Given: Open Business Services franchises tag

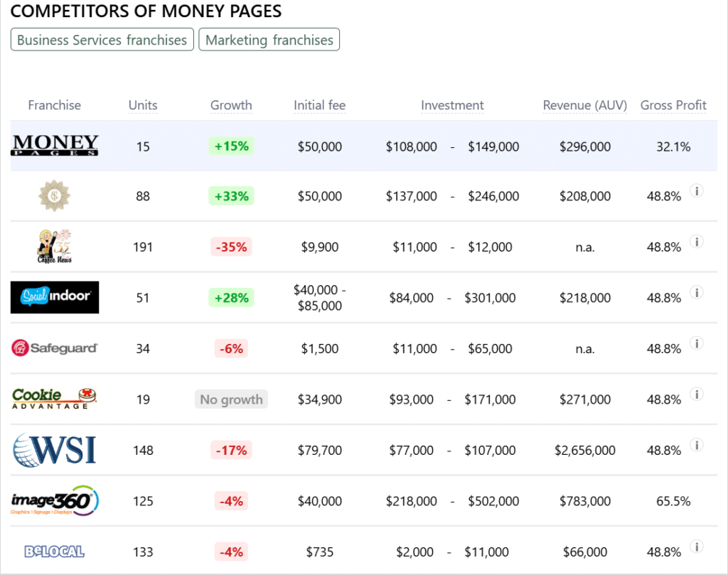Looking at the screenshot, I should coord(102,40).
